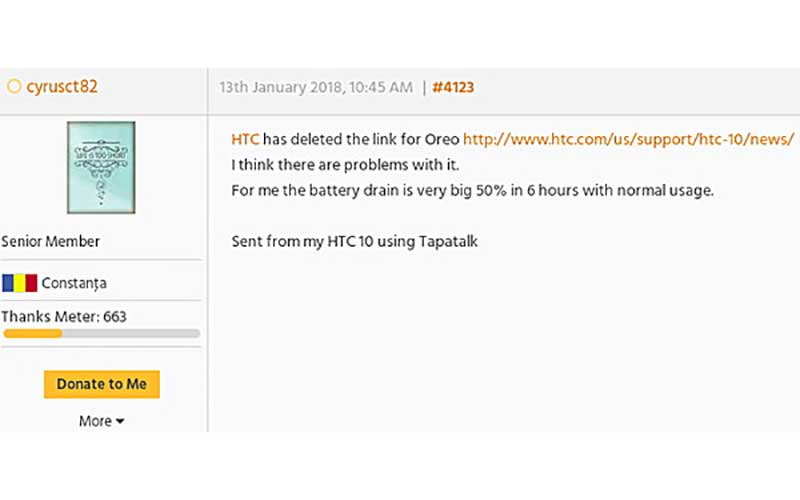Click the gray unfilled part of thanks meter
Image resolution: width=800 pixels, height=500 pixels.
[130, 333]
